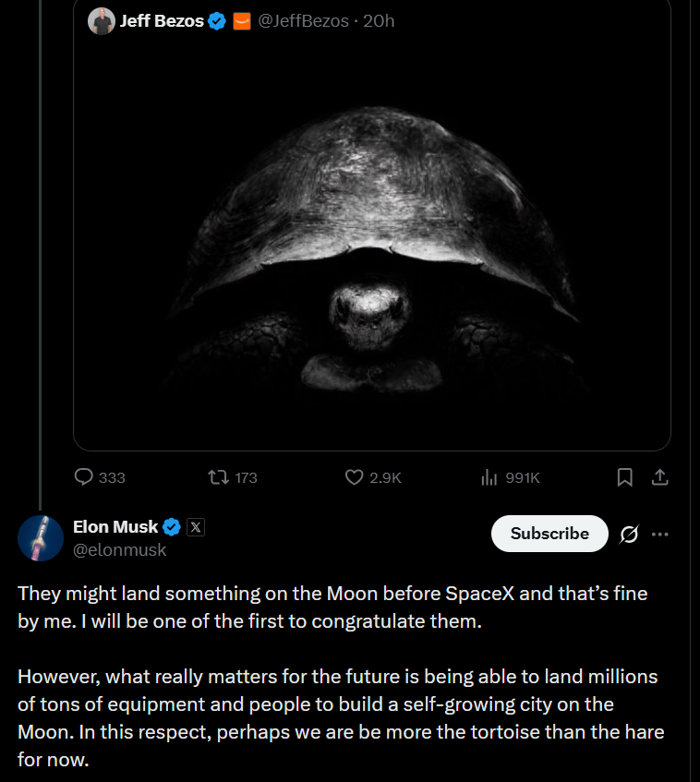
Task: Click the @elonmusk username
Action: (120, 550)
